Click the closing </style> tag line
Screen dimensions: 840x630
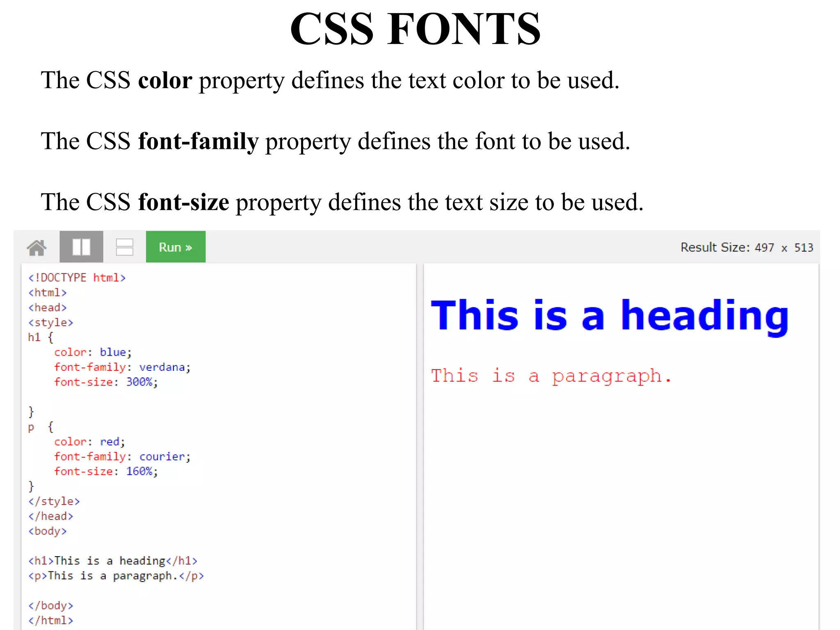pos(54,501)
